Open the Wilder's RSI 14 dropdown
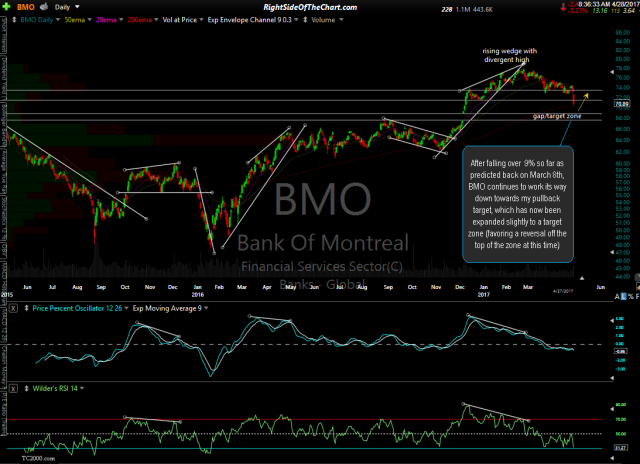Image resolution: width=640 pixels, height=464 pixels. (82, 389)
